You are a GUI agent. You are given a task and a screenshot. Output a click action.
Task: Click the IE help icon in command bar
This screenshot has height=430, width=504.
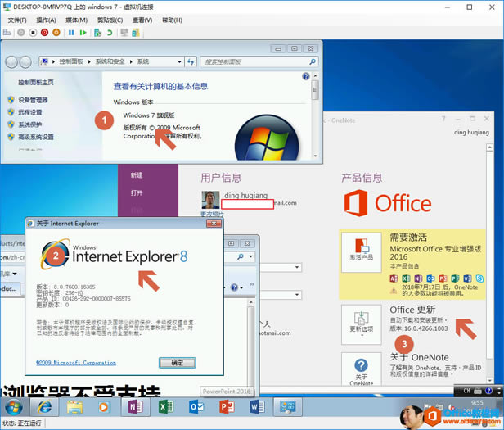(235, 287)
